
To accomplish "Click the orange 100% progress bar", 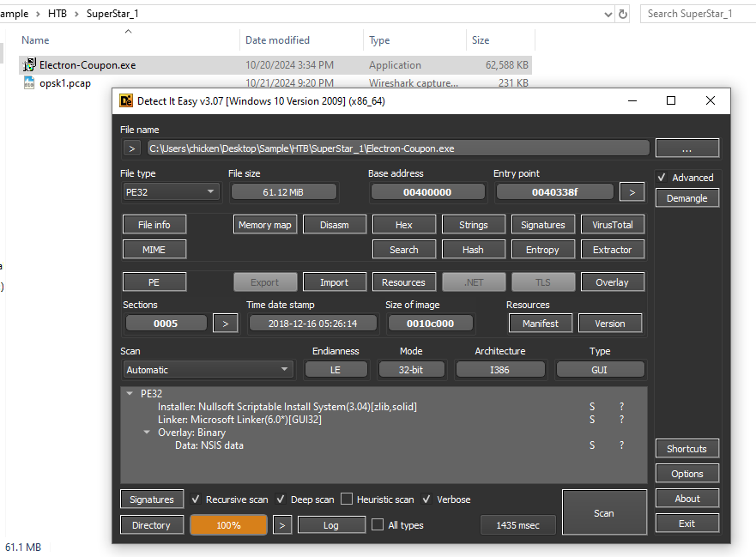I will (x=228, y=525).
